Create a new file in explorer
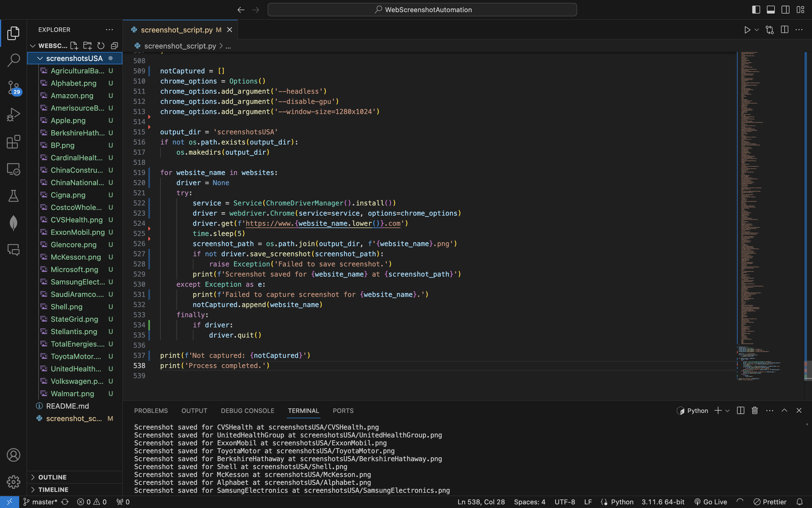812x508 pixels. tap(74, 45)
